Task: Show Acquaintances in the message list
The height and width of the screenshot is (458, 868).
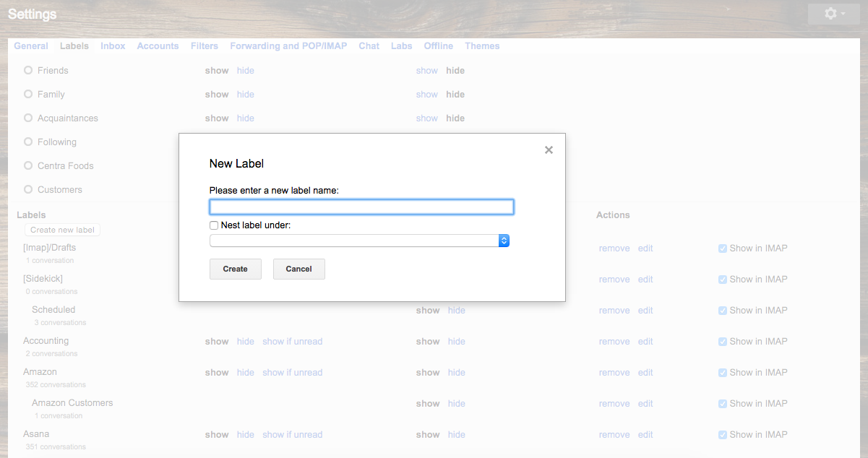Action: [427, 118]
